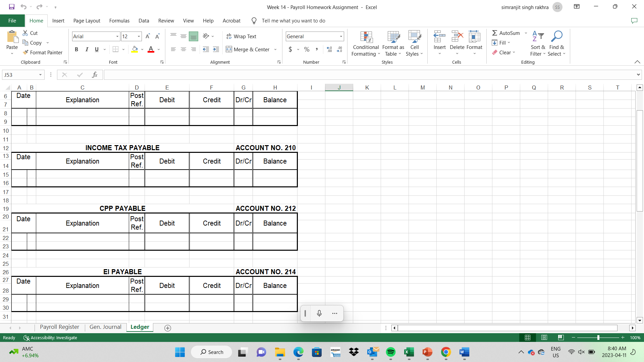This screenshot has width=644, height=362.
Task: Open the Font name dropdown
Action: click(116, 36)
